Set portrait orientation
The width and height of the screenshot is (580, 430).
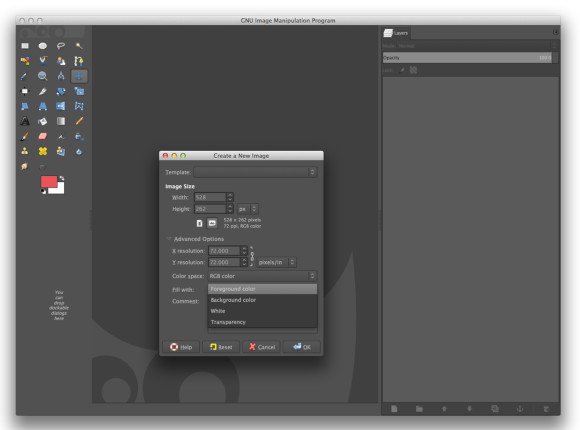click(x=199, y=223)
